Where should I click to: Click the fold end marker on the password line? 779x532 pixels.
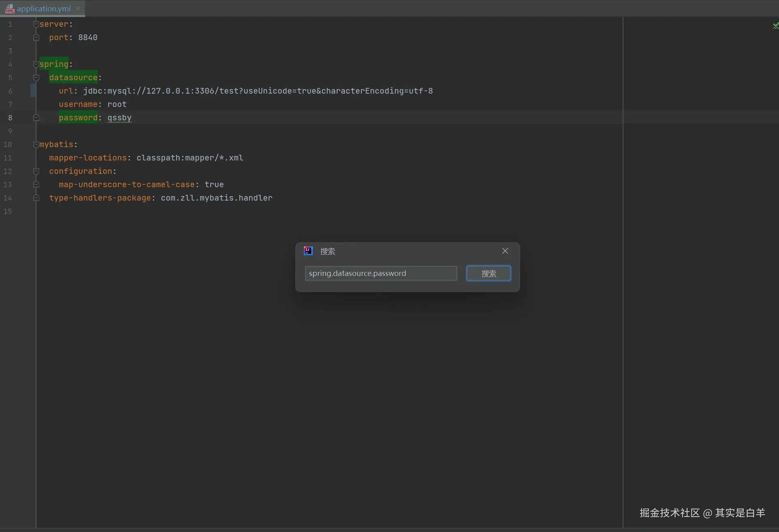click(36, 118)
